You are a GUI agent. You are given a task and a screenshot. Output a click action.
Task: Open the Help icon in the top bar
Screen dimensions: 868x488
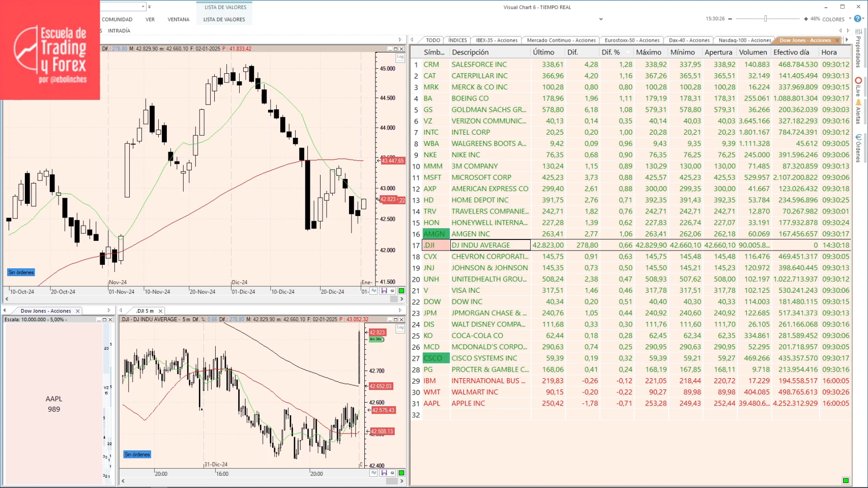pos(857,19)
